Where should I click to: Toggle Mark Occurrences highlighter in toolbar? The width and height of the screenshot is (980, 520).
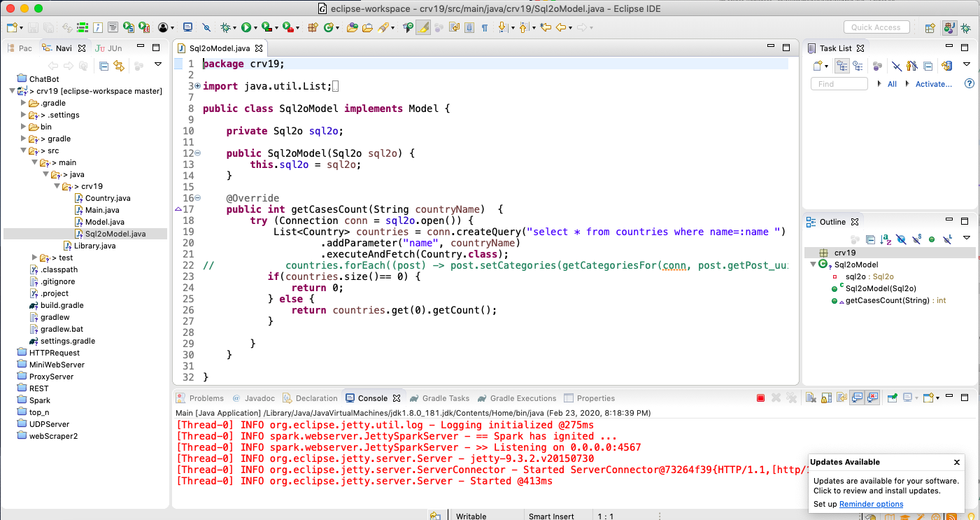point(423,27)
